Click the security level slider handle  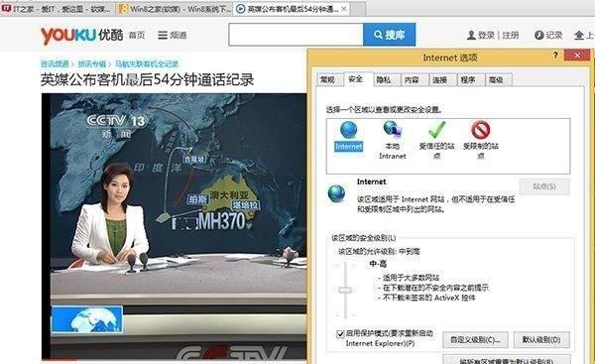(345, 290)
